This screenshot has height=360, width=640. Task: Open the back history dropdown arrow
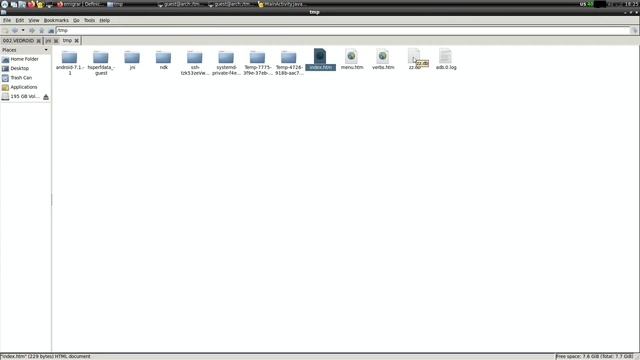pyautogui.click(x=23, y=31)
